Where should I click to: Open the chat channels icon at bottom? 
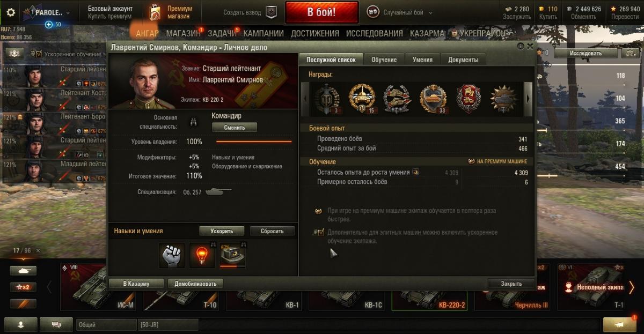(56, 324)
